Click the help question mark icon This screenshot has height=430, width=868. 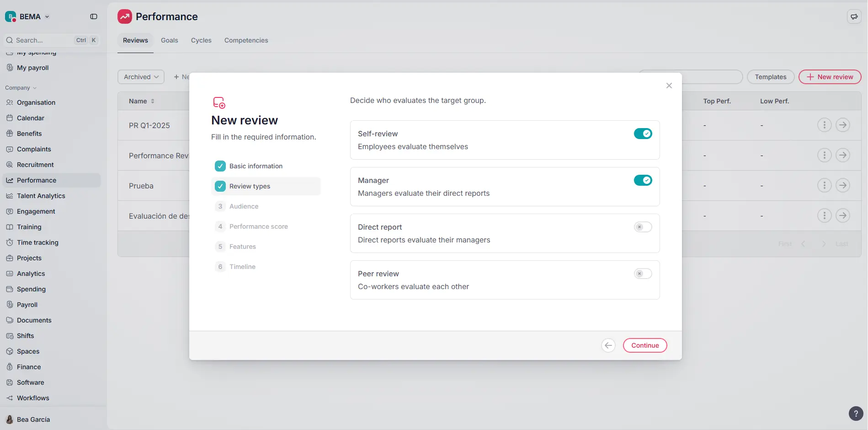point(855,414)
